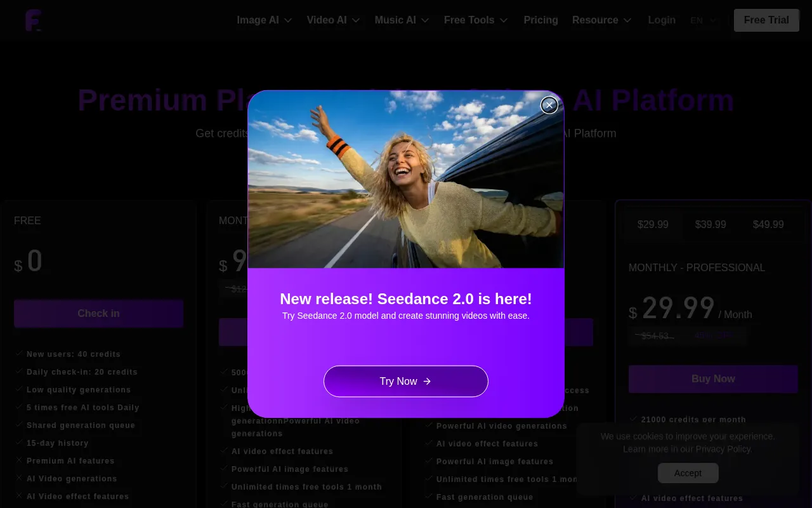Click the FREE plan heading
Viewport: 812px width, 508px height.
coord(27,221)
